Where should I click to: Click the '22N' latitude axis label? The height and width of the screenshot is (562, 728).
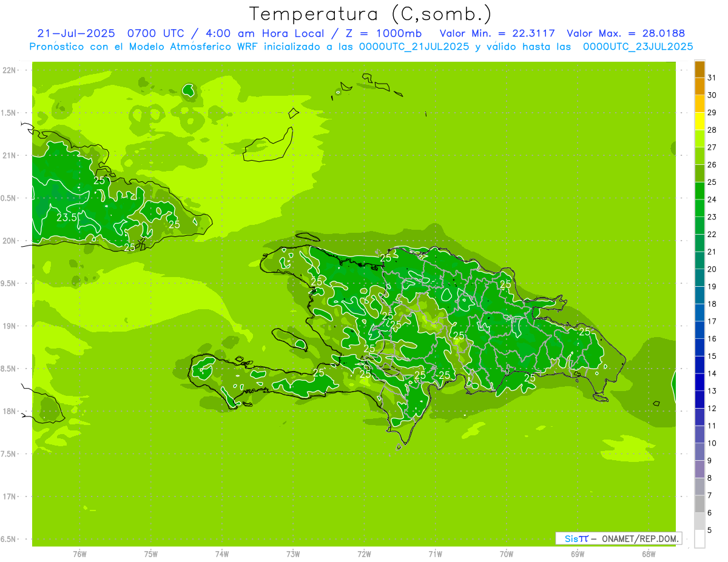click(9, 70)
